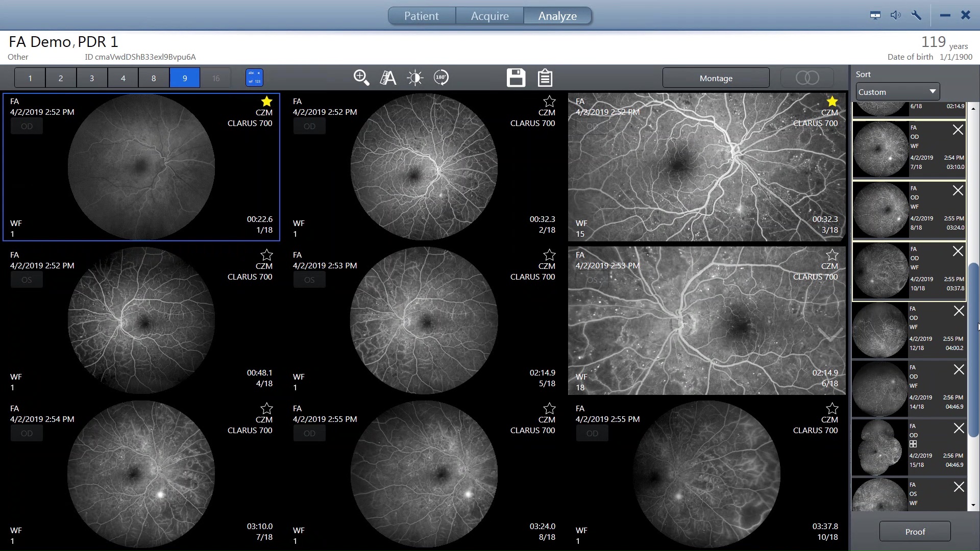
Task: Rotate the image 180 degrees
Action: tap(441, 78)
